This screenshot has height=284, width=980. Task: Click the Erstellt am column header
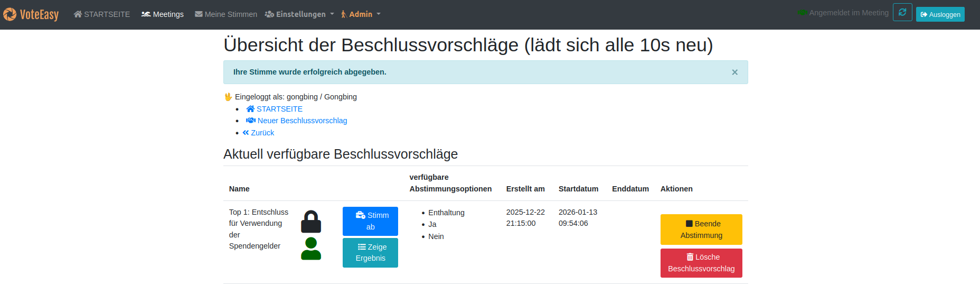tap(525, 189)
